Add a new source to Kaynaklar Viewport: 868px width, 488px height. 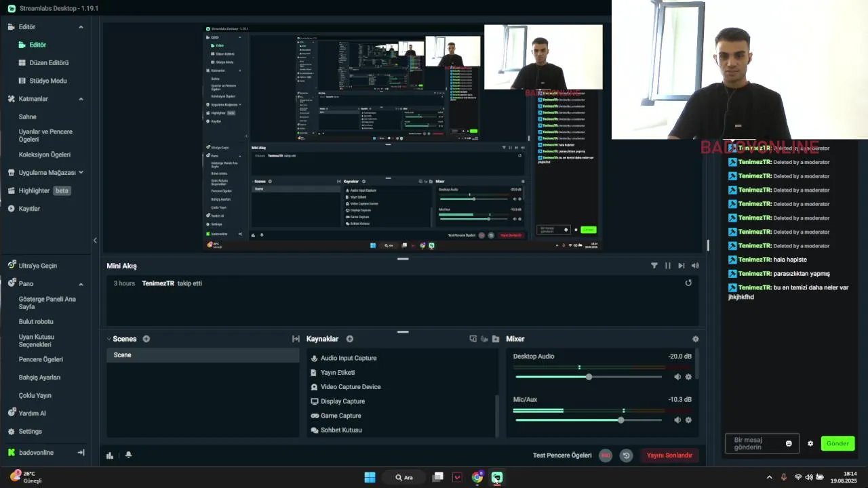coord(350,339)
